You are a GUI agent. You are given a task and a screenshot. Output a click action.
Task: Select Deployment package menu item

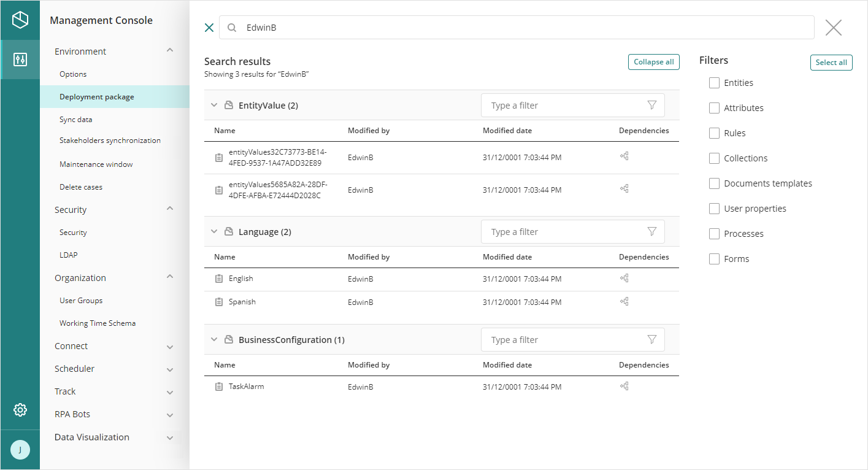(x=115, y=97)
